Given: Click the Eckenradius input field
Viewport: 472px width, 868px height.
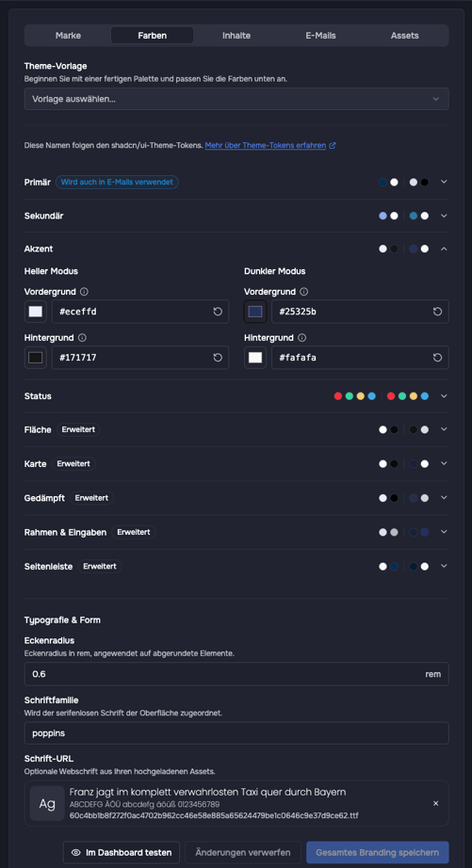Looking at the screenshot, I should (x=236, y=674).
